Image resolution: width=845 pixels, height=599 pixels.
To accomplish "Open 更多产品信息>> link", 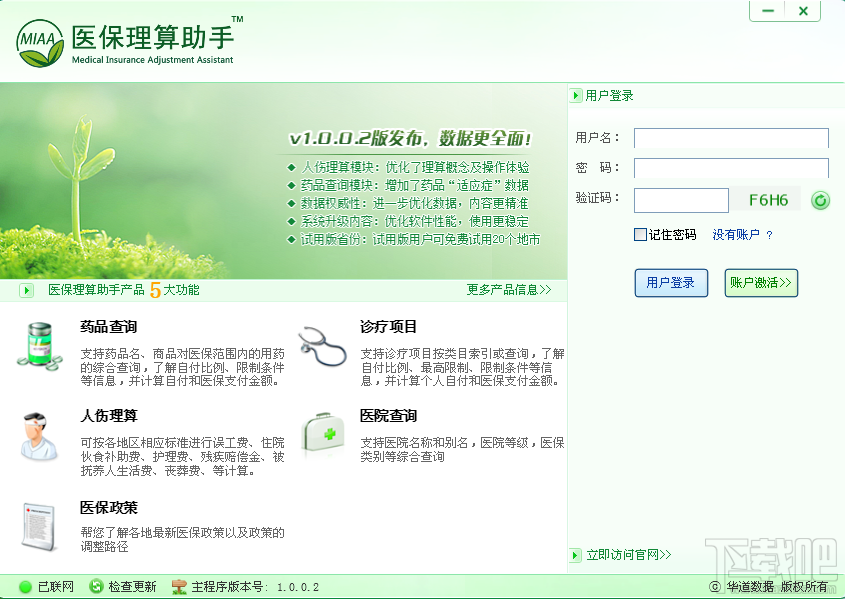I will pos(509,290).
